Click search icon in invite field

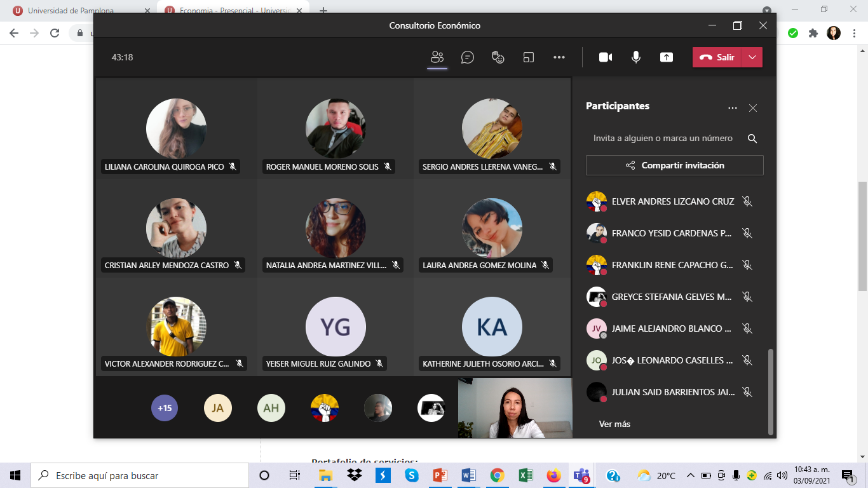point(752,139)
